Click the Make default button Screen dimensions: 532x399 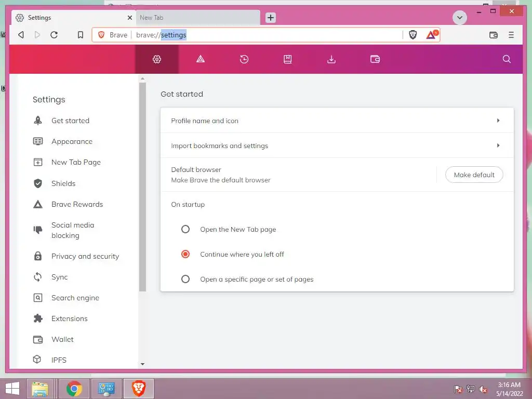[x=474, y=175]
